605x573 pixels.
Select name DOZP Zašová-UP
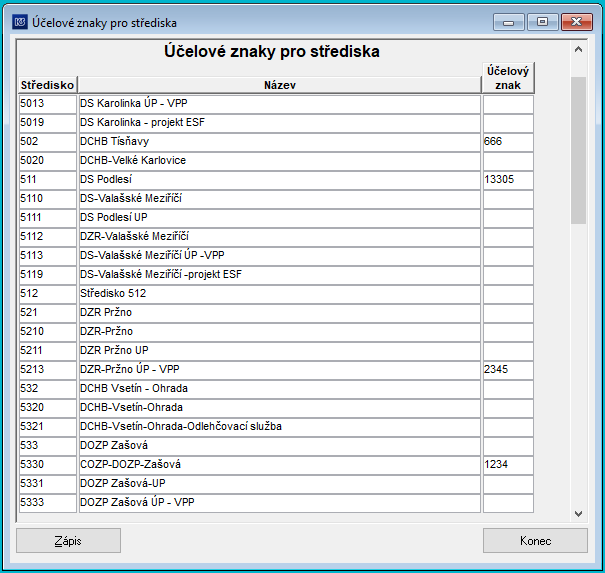280,483
